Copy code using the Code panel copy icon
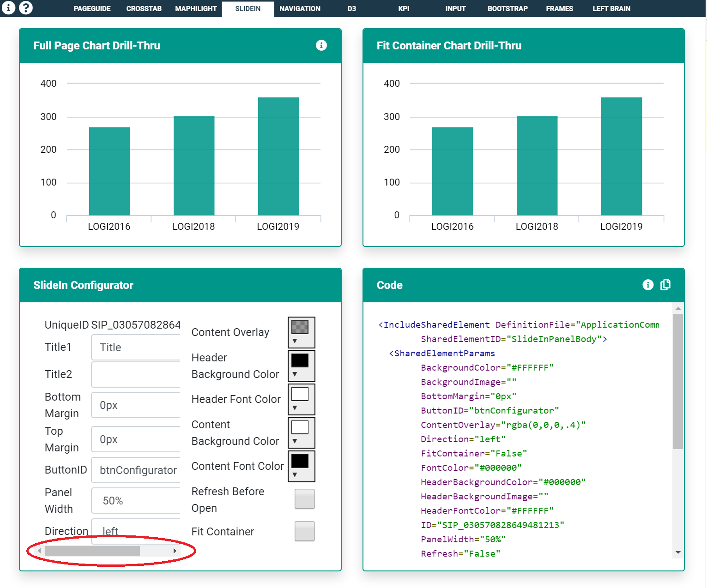The image size is (707, 588). [x=665, y=285]
